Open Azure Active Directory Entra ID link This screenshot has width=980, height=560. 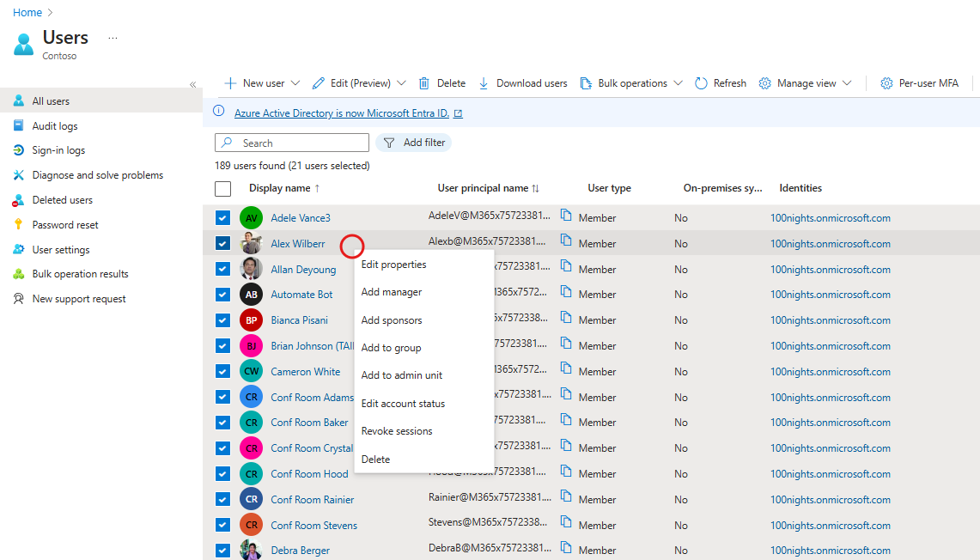pos(342,113)
